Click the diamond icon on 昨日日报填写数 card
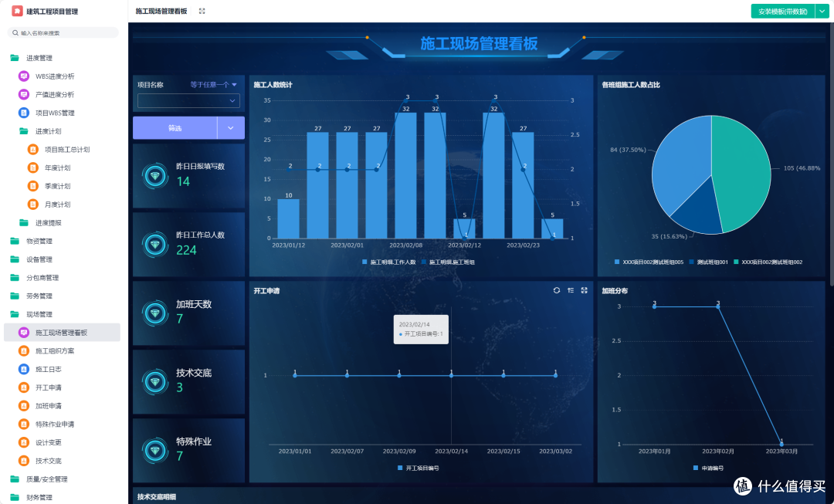Viewport: 834px width, 504px height. pos(155,175)
